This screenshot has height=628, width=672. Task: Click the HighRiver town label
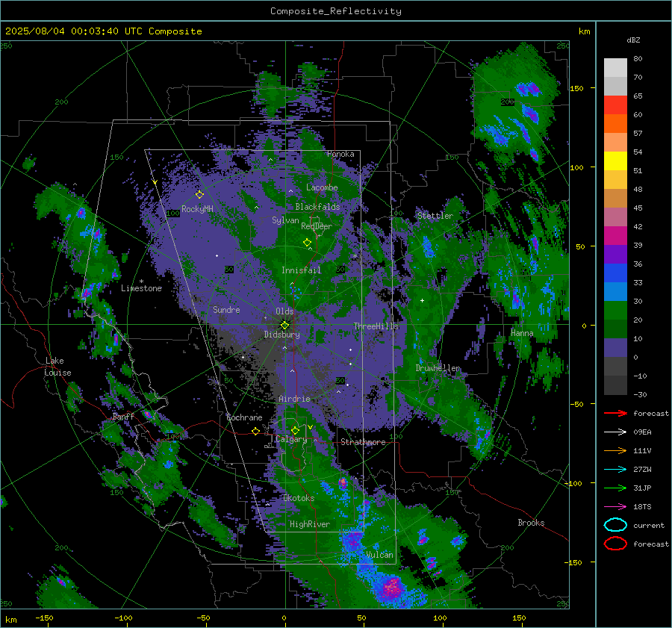coord(310,524)
